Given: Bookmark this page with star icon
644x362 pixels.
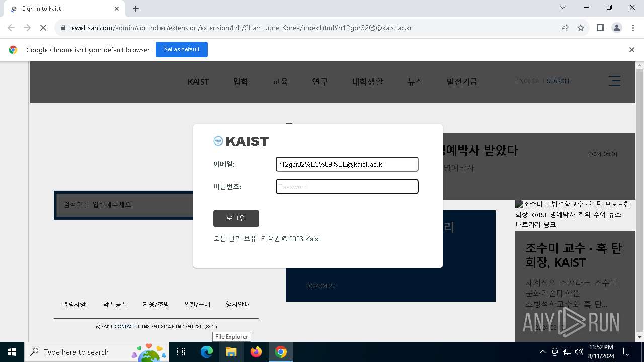Looking at the screenshot, I should click(581, 28).
